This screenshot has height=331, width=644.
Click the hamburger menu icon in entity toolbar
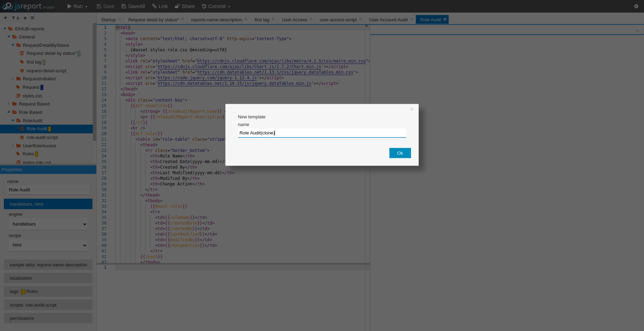[32, 18]
